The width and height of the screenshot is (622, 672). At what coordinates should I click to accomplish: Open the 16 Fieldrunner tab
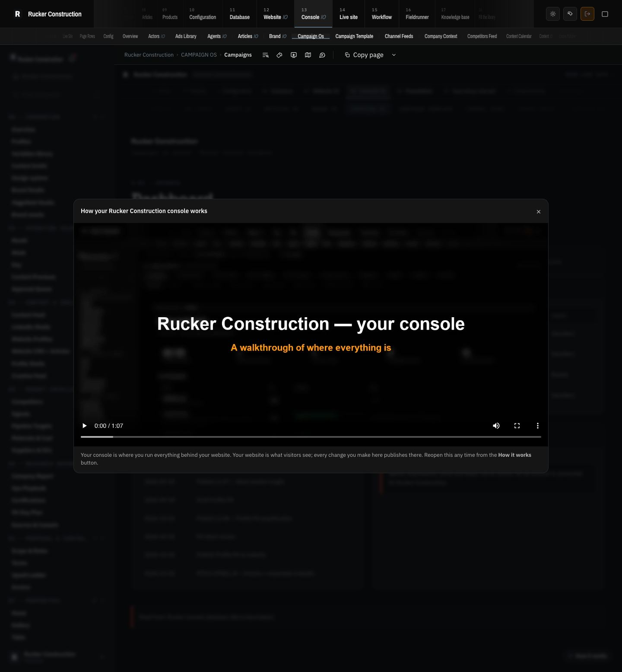click(x=417, y=14)
